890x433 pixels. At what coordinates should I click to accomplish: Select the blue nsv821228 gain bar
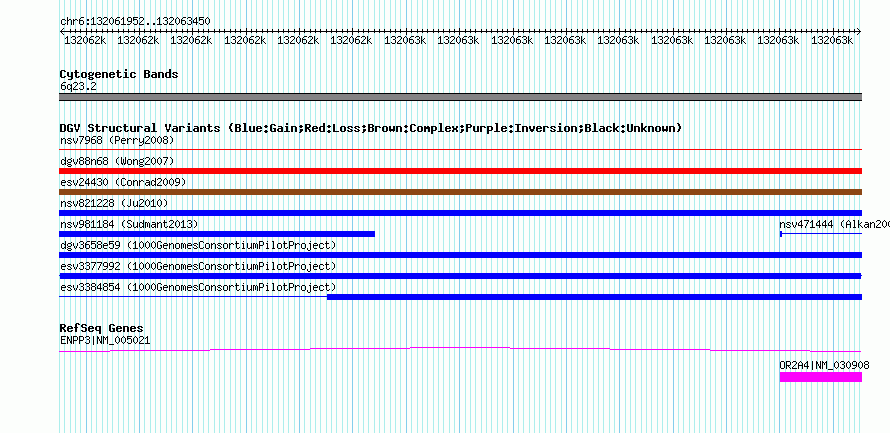point(460,213)
